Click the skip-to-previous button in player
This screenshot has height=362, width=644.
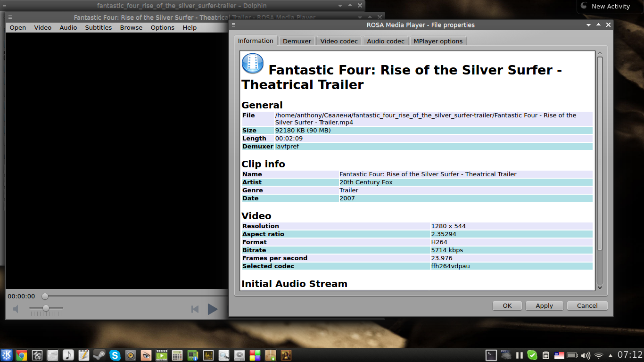195,309
